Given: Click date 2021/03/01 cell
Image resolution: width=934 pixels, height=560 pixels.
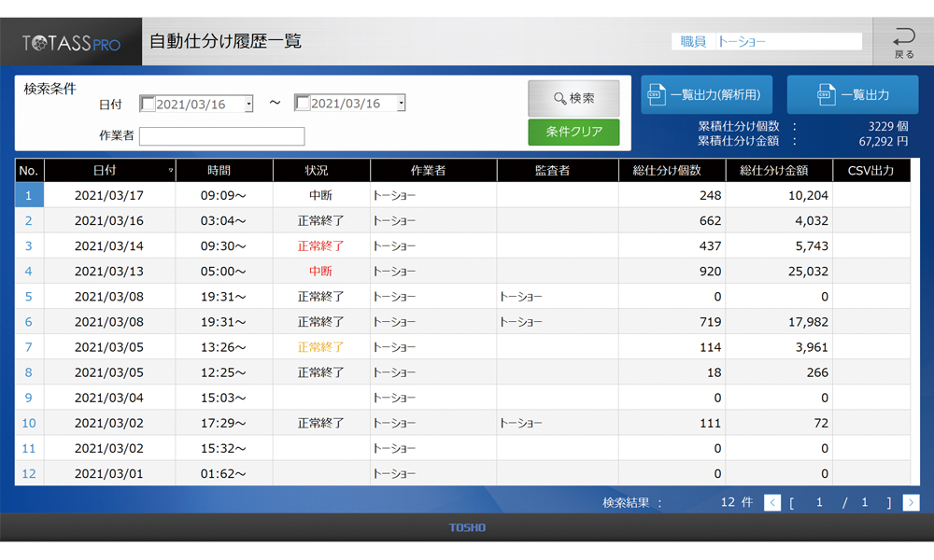Looking at the screenshot, I should 109,474.
